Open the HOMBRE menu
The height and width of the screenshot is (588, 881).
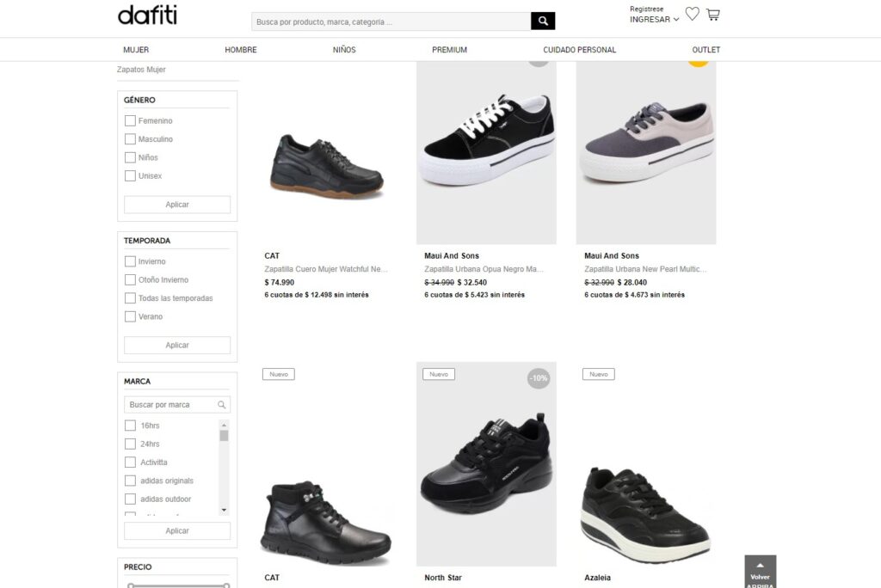241,50
